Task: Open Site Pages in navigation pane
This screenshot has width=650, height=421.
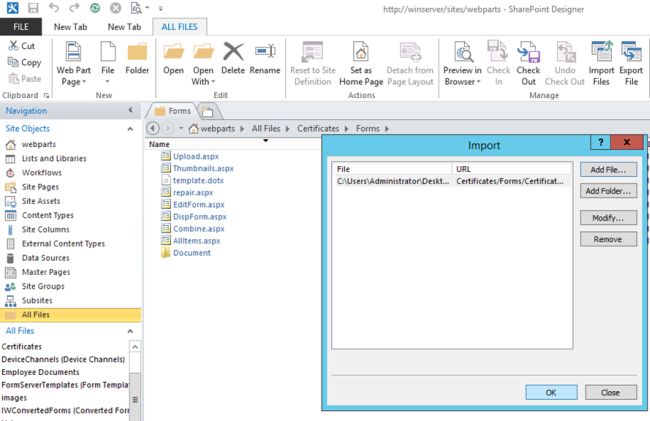Action: point(40,187)
